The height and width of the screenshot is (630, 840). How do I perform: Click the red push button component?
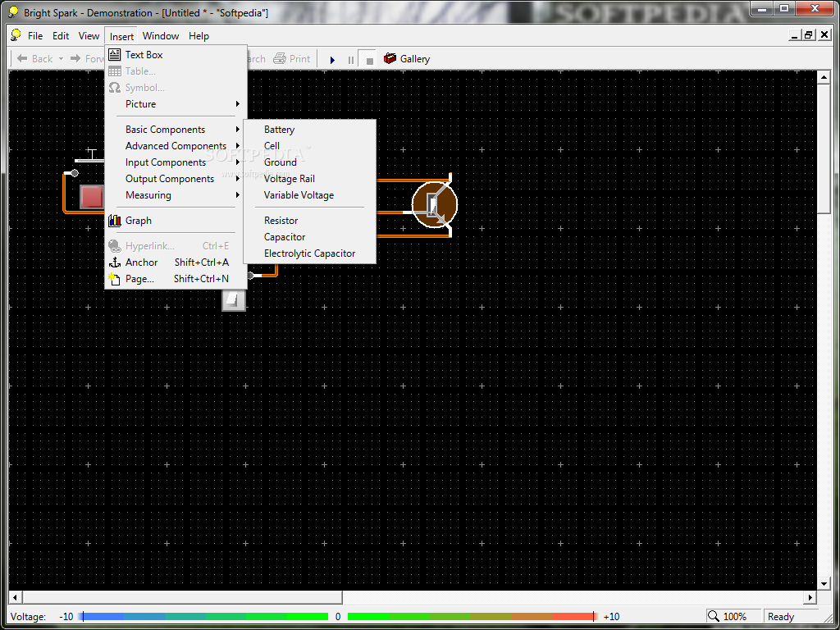tap(92, 197)
